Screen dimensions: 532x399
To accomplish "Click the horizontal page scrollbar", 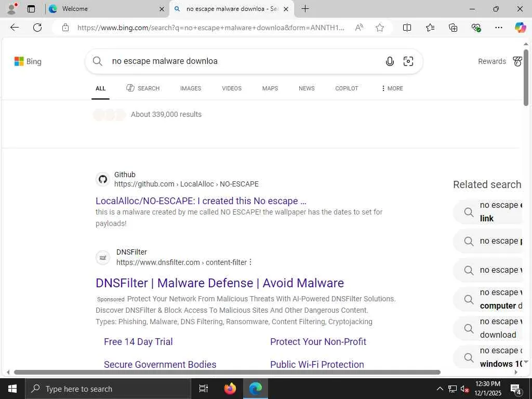I will 228,372.
